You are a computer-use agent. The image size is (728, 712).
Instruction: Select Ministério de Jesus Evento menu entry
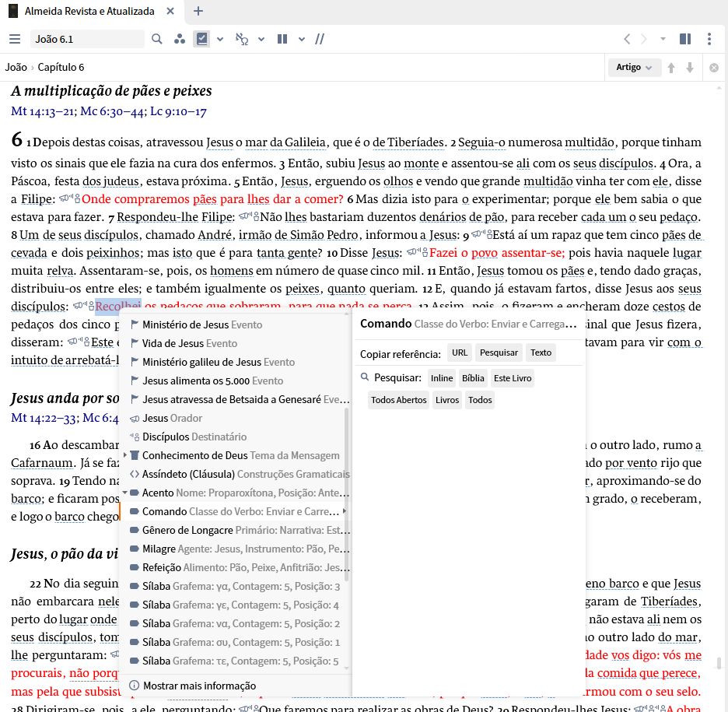(235, 324)
